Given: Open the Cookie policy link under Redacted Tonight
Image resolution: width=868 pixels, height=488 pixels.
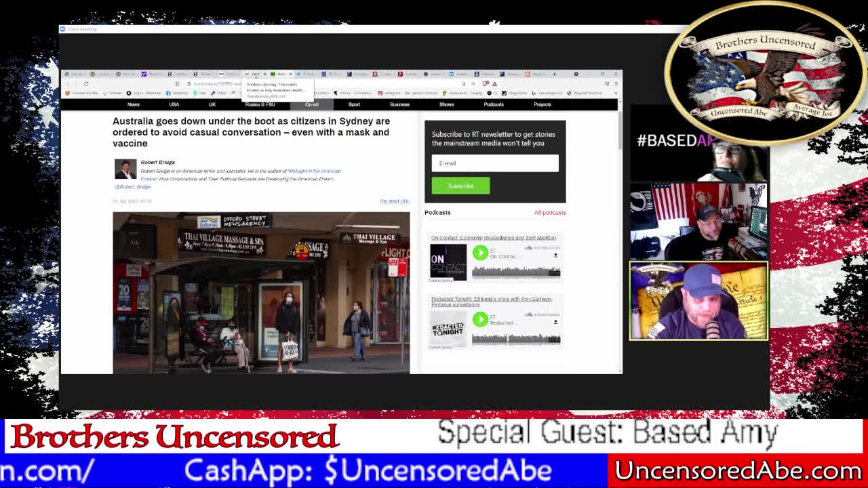Looking at the screenshot, I should coord(440,347).
